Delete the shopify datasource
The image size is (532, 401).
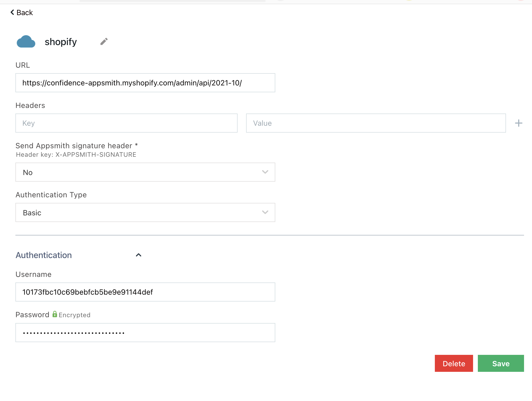tap(454, 363)
